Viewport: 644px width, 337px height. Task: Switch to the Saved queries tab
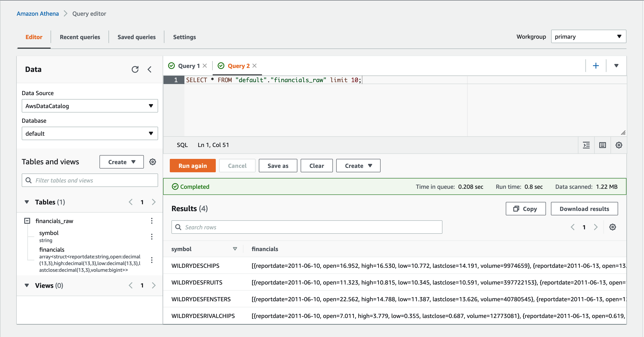[x=137, y=37]
